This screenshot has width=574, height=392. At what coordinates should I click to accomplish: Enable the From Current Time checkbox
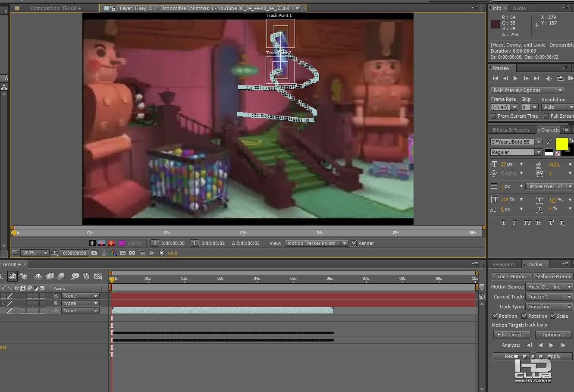coord(494,116)
